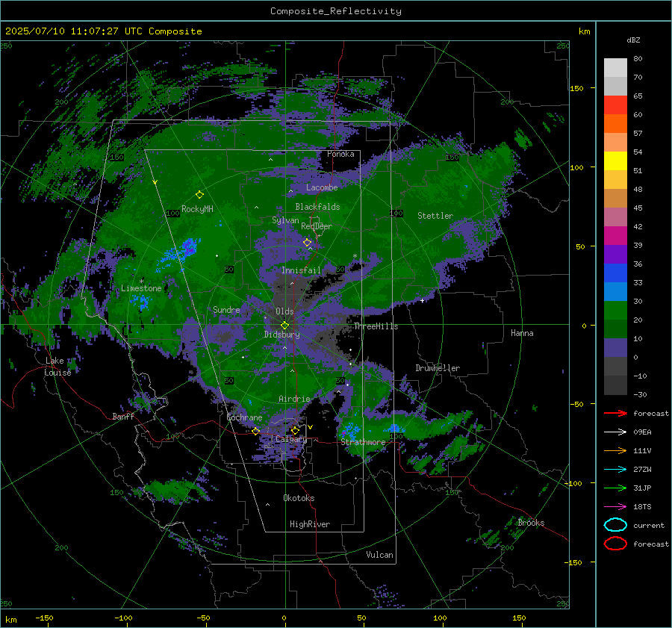Viewport: 672px width, 628px height.
Task: Click the green 31JP arrow in legend
Action: point(615,488)
